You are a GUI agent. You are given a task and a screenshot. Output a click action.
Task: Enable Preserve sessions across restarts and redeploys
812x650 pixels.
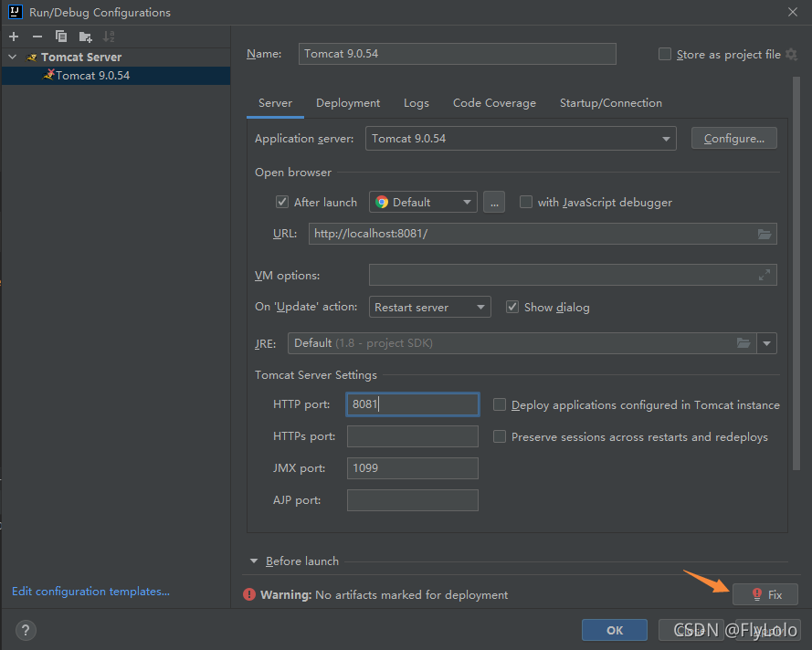[x=500, y=436]
